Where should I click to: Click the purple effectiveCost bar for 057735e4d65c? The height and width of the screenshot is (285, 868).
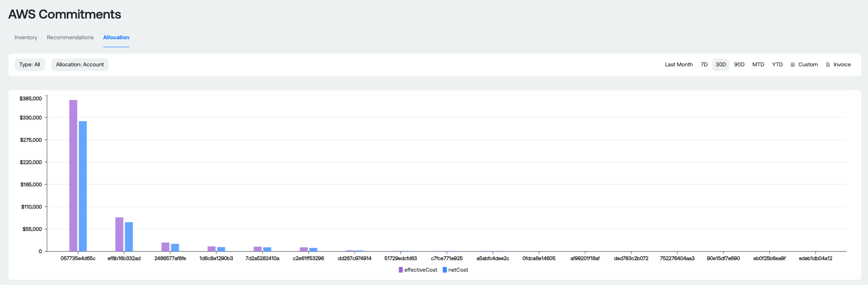coord(73,176)
